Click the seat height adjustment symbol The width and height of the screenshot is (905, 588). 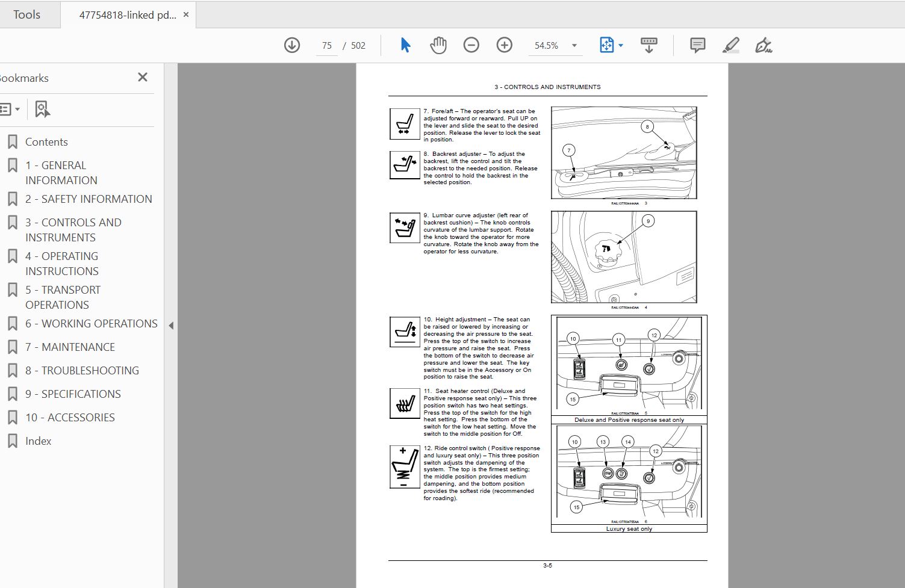(405, 332)
